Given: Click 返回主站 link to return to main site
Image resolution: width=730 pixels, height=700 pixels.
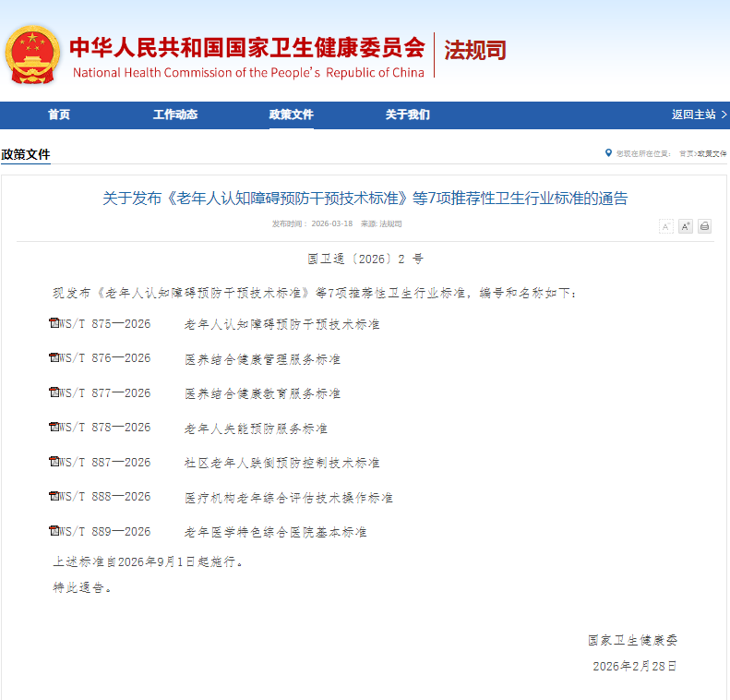Looking at the screenshot, I should (694, 115).
